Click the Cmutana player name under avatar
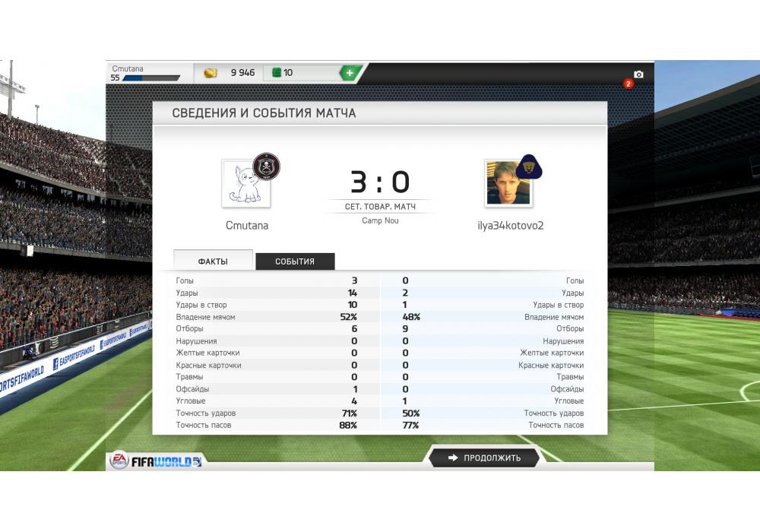The image size is (760, 532). point(247,225)
